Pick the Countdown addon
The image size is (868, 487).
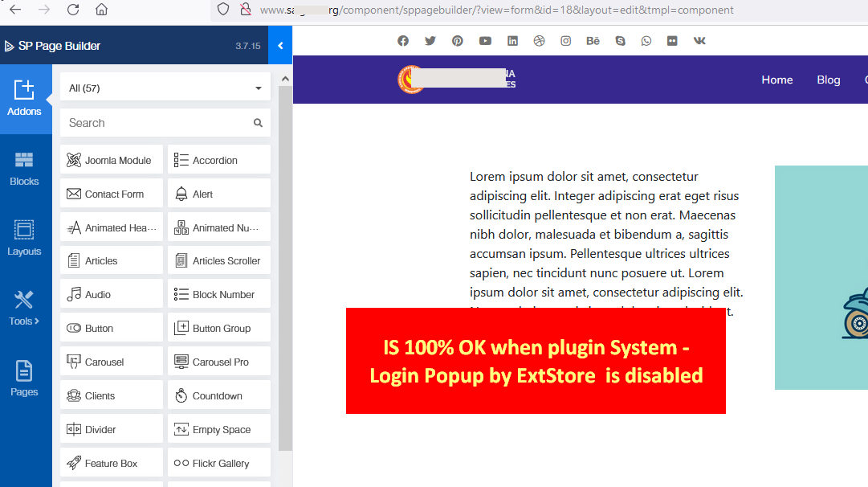click(219, 395)
